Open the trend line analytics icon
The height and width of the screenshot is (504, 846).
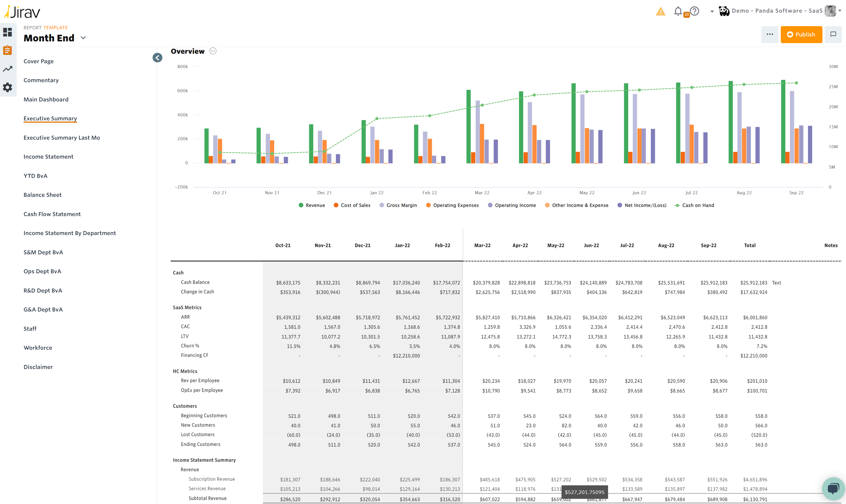(7, 69)
